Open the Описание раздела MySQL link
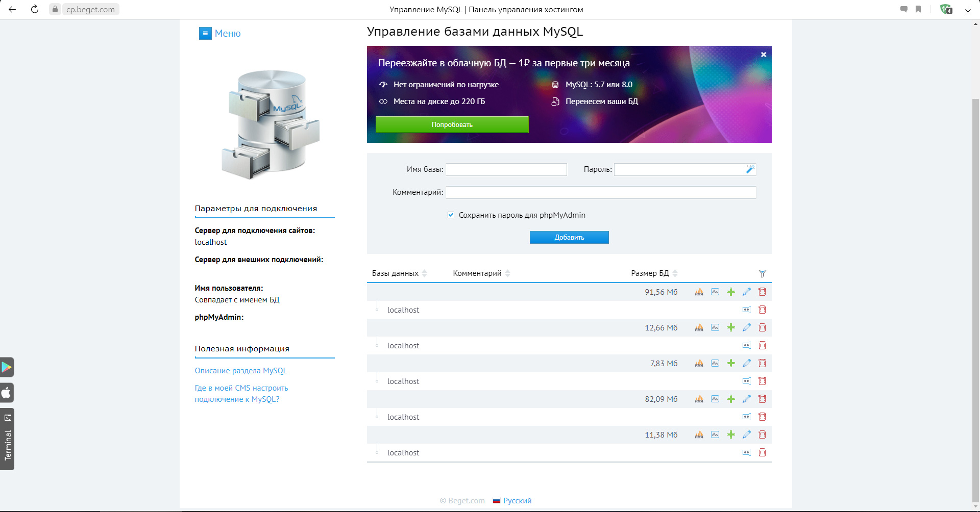 point(241,371)
